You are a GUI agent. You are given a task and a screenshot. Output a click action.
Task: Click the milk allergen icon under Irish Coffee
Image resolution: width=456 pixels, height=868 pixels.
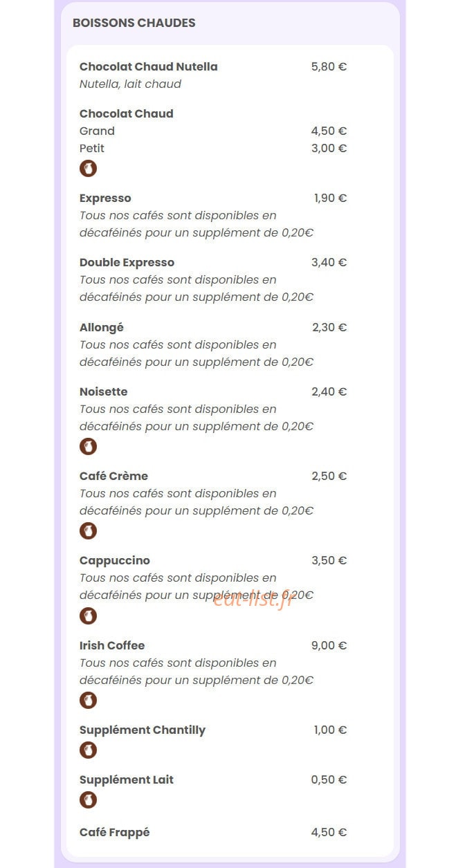point(88,700)
